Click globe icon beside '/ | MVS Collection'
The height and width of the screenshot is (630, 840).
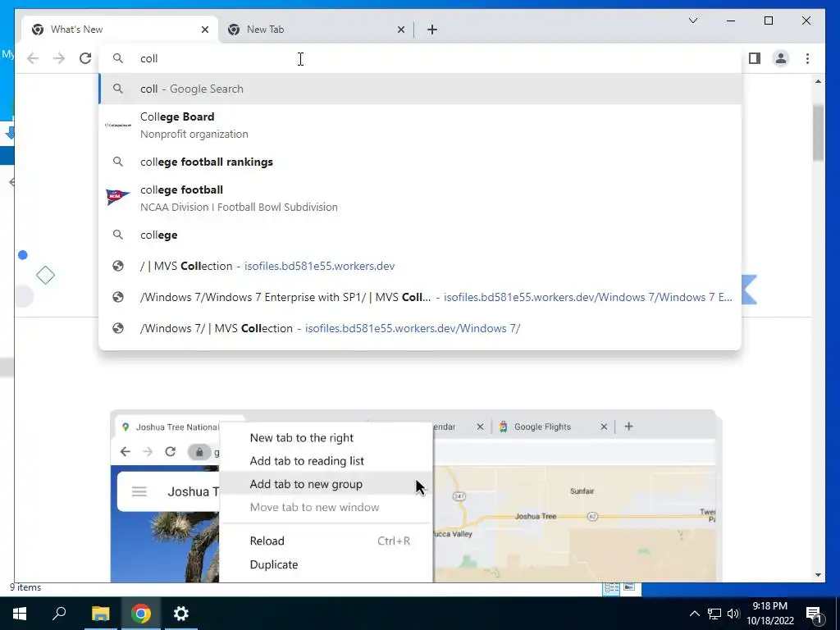tap(118, 266)
